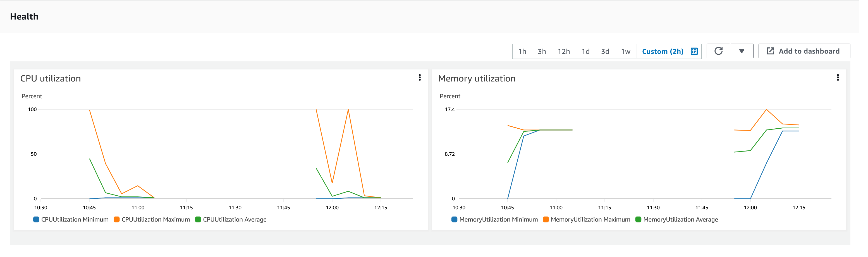Click the Memory utilization widget title
This screenshot has height=257, width=868.
click(482, 79)
